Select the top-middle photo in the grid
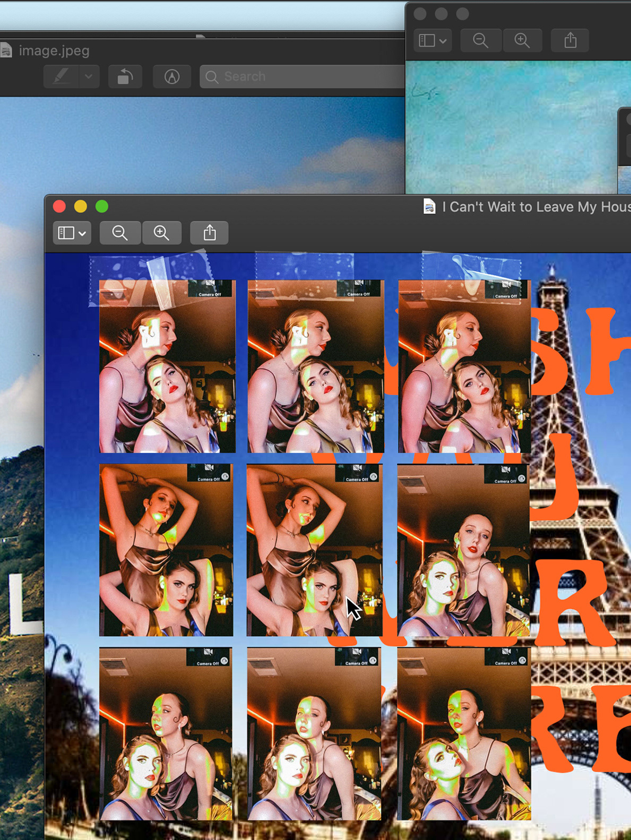631x840 pixels. pos(316,366)
